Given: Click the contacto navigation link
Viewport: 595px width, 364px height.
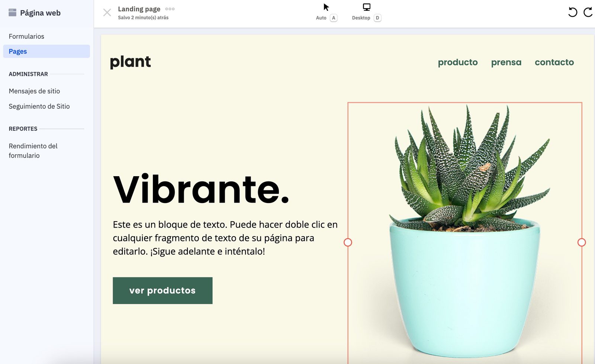Looking at the screenshot, I should (554, 62).
